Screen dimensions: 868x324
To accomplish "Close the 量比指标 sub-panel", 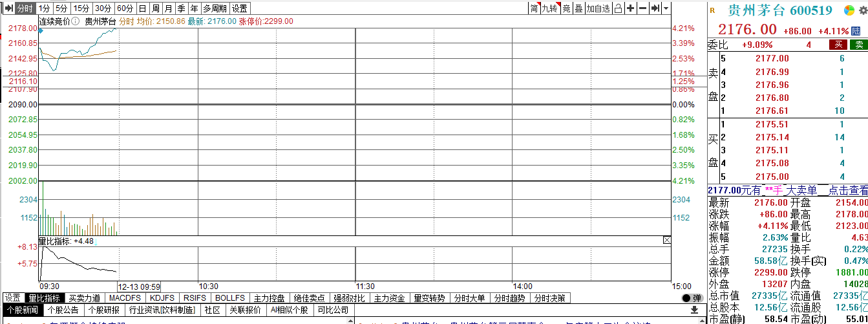I will coord(666,240).
